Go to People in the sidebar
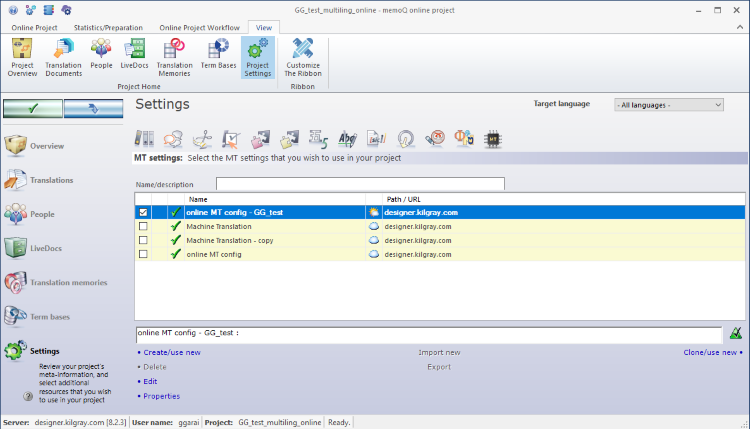The width and height of the screenshot is (750, 429). 30,214
